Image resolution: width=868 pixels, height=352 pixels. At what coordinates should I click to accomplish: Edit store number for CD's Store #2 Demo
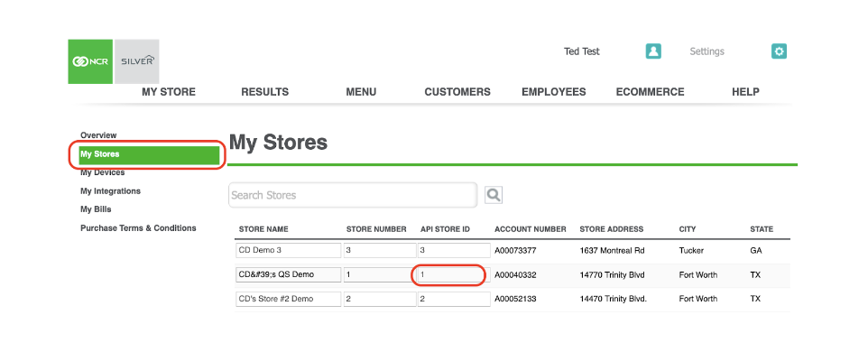click(x=380, y=299)
